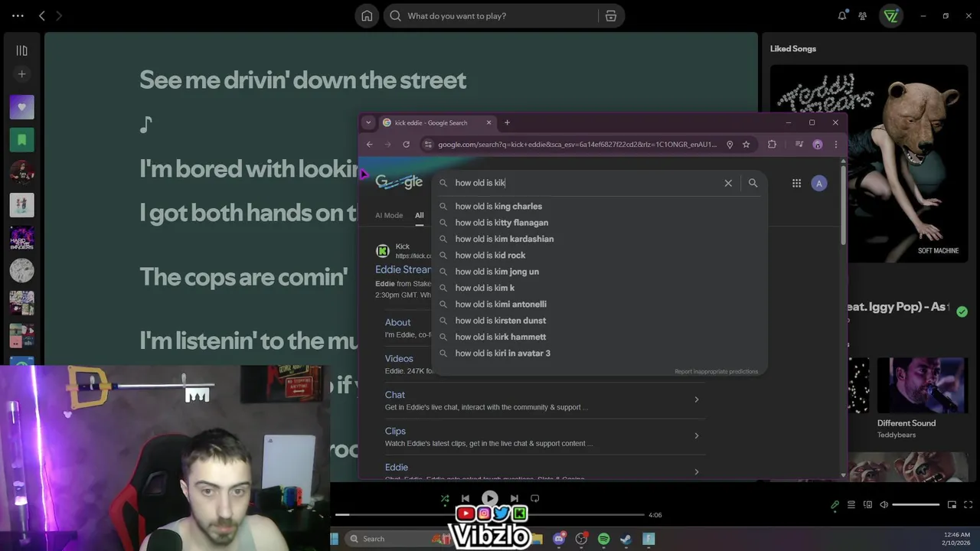980x551 pixels.
Task: Submit search with Google's magnifier button
Action: coord(753,183)
